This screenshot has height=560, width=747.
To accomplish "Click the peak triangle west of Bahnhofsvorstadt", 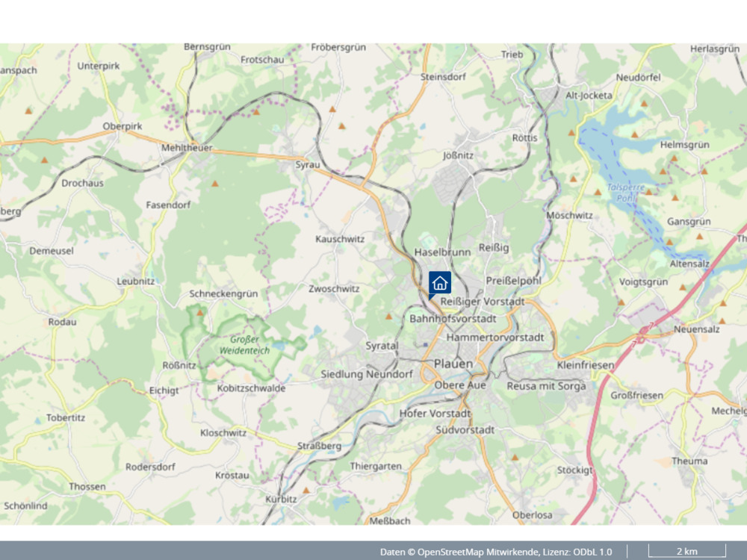I will 388,316.
